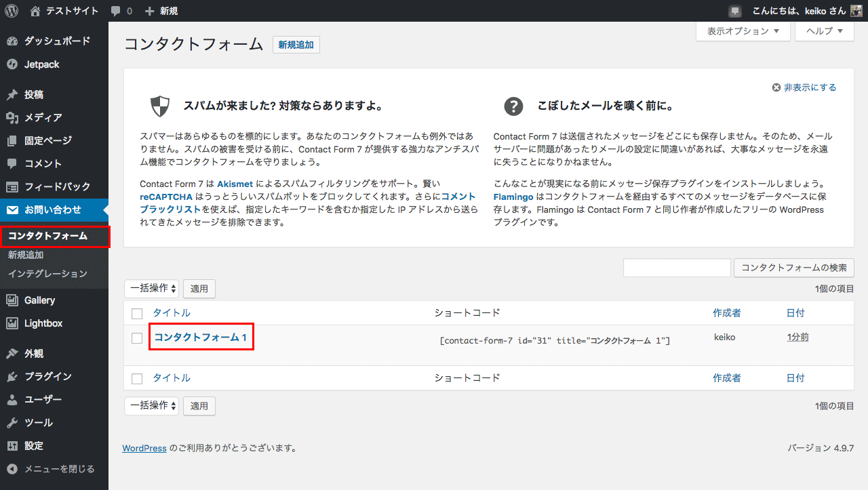The height and width of the screenshot is (490, 868).
Task: Click the Jetpack icon in sidebar
Action: coord(12,64)
